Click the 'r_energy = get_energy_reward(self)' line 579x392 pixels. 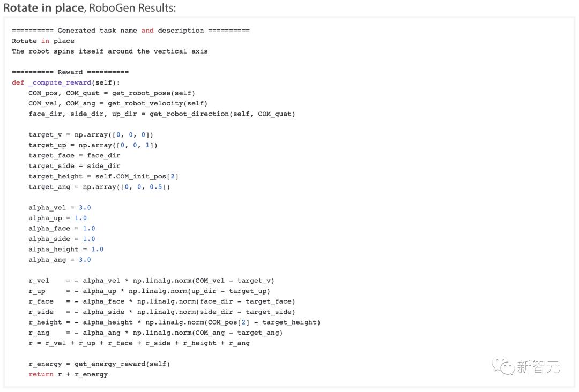point(99,364)
